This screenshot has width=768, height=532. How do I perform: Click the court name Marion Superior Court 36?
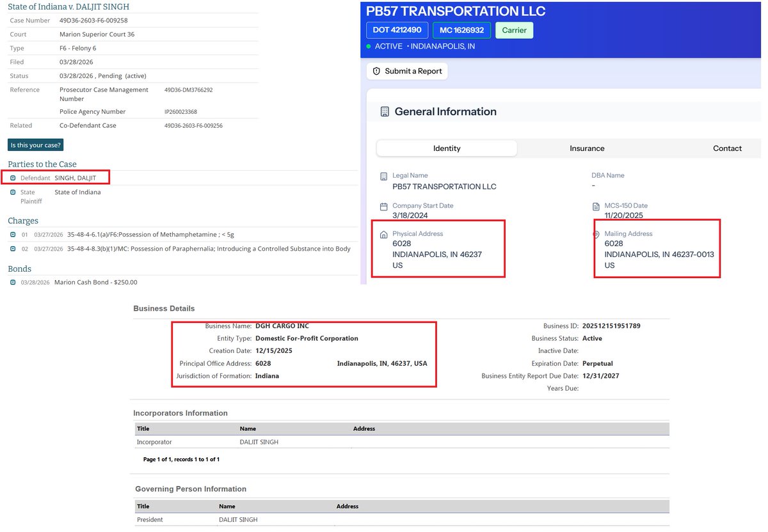coord(97,35)
